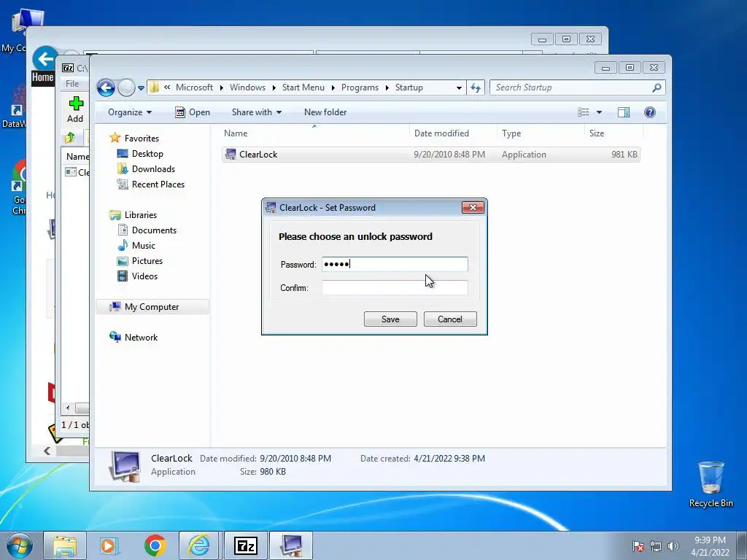Open the view options dropdown arrow
Screen dimensions: 747x560
[600, 112]
